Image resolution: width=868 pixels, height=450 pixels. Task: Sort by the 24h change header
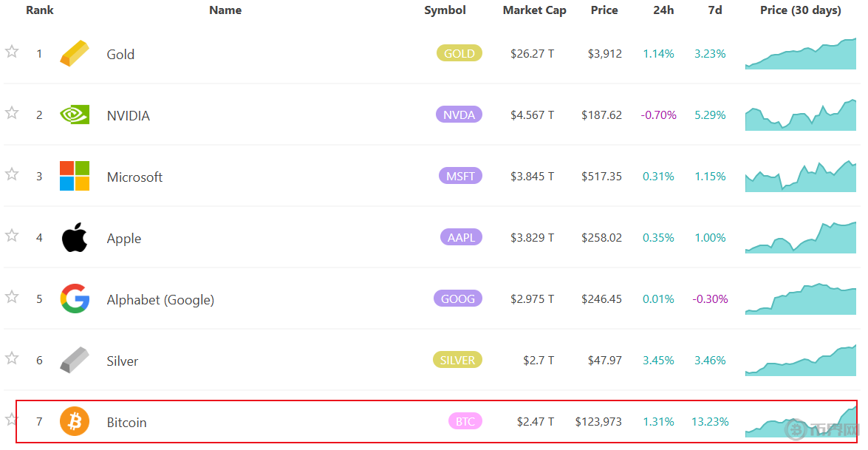pyautogui.click(x=663, y=10)
